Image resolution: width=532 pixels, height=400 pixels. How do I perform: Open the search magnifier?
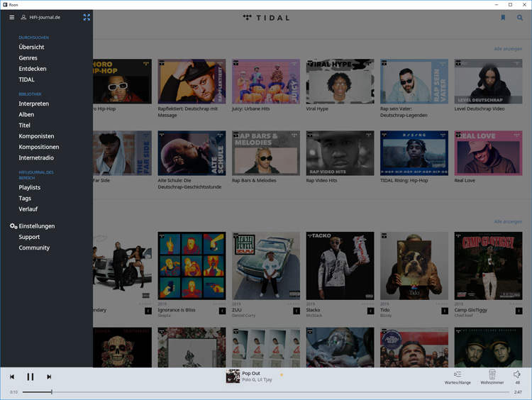[x=520, y=18]
